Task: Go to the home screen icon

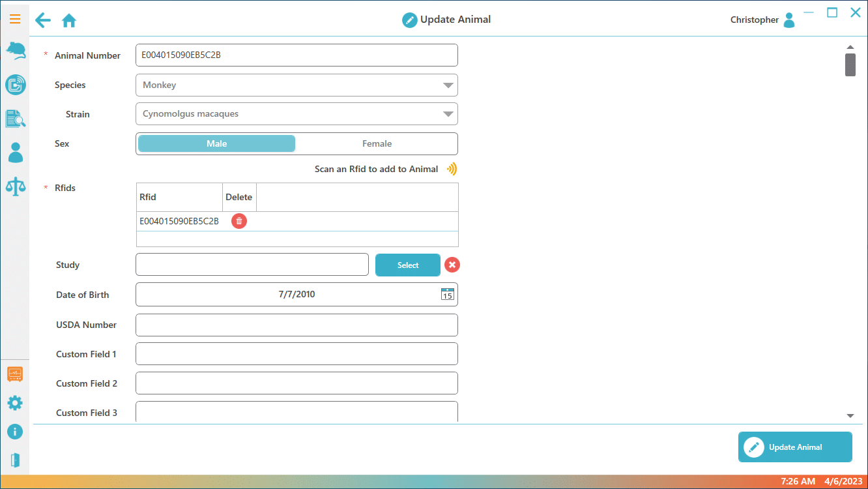Action: 69,21
